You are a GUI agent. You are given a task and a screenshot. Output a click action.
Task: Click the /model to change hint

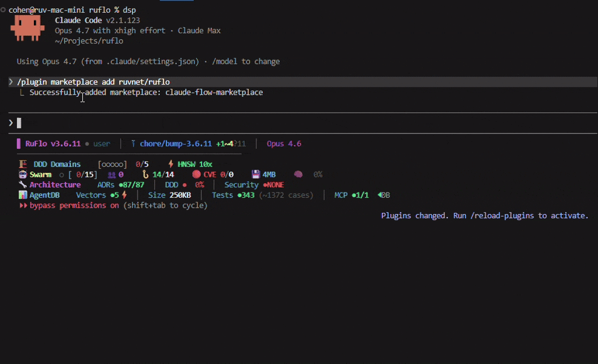tap(246, 61)
